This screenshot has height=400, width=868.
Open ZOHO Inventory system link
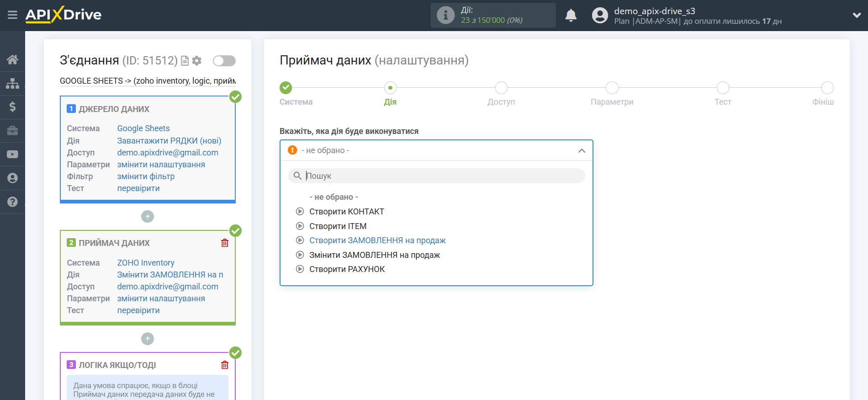click(146, 263)
